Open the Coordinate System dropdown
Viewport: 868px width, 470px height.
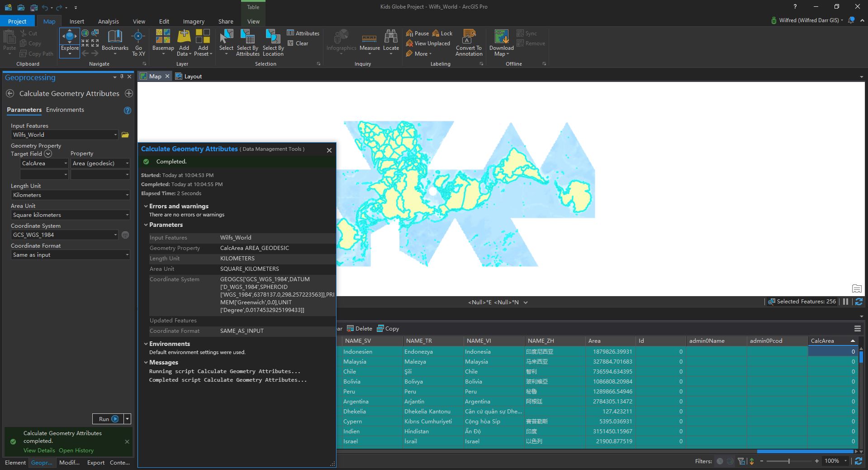point(115,235)
